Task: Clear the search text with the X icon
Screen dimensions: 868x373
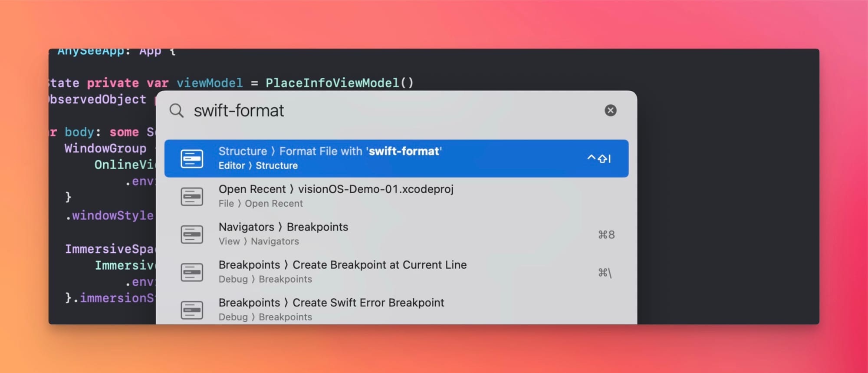Action: 610,110
